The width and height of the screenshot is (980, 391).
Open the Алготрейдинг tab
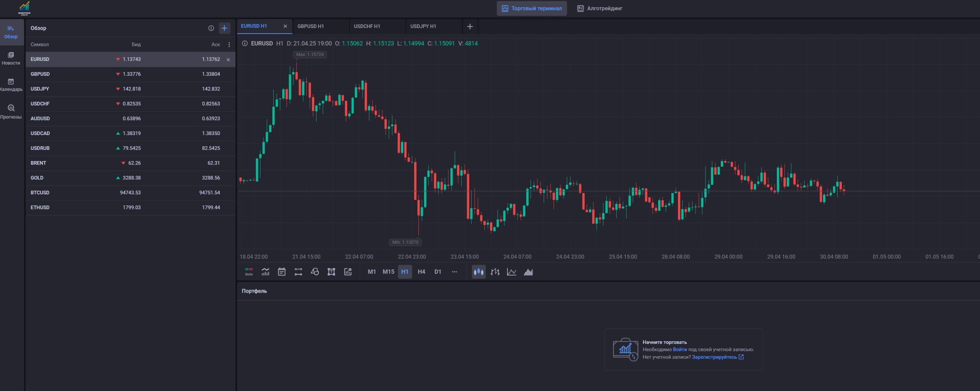pos(599,8)
